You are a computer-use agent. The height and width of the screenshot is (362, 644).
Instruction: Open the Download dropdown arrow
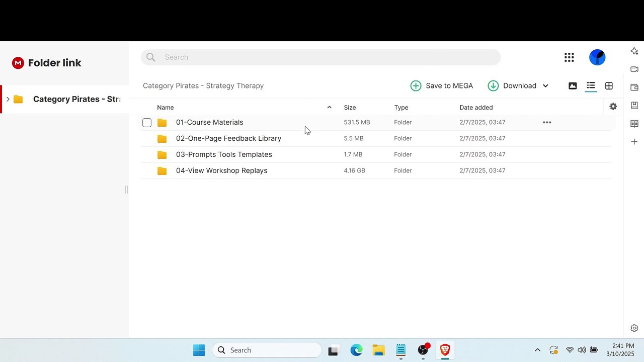[545, 86]
